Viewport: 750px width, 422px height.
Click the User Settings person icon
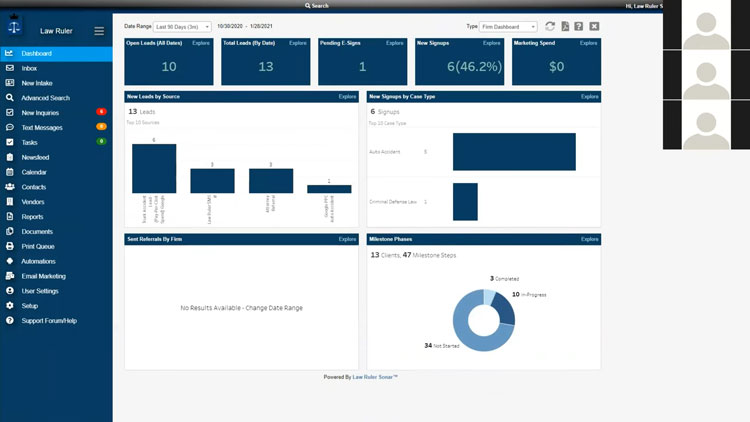(x=10, y=290)
